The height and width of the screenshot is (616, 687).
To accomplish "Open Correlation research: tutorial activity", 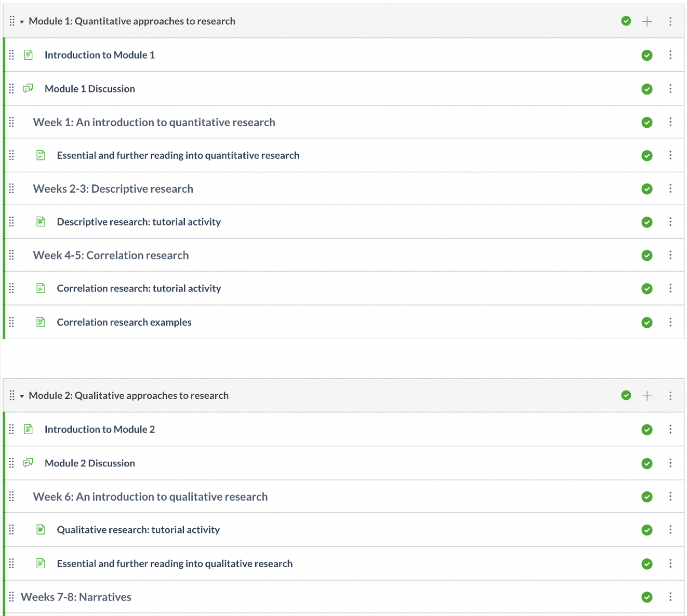I will (x=139, y=288).
